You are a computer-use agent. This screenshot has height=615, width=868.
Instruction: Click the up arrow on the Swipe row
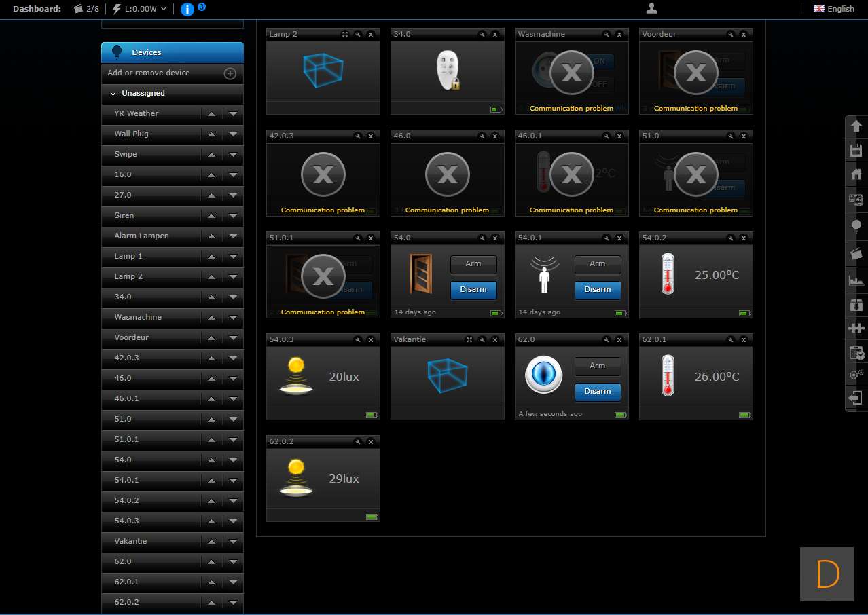[x=212, y=155]
